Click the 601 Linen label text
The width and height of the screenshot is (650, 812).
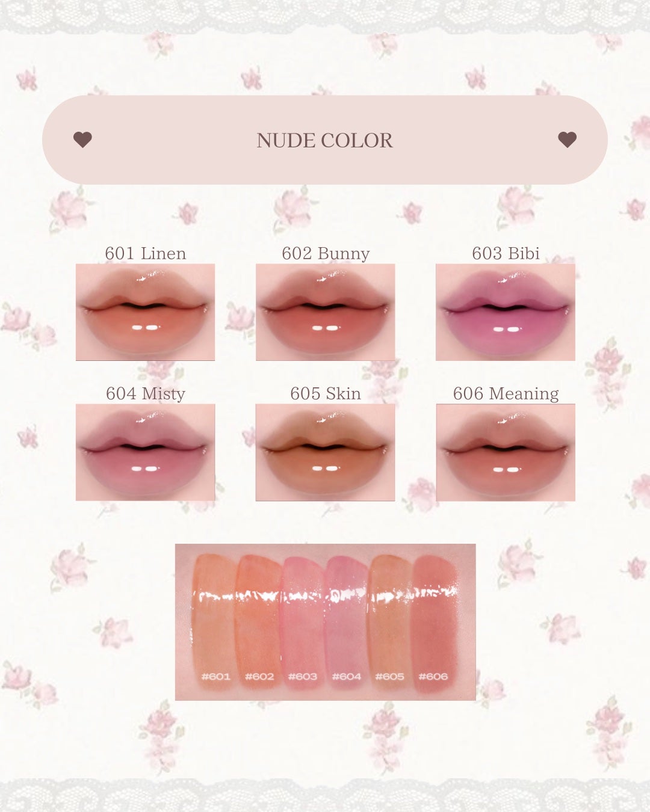146,253
